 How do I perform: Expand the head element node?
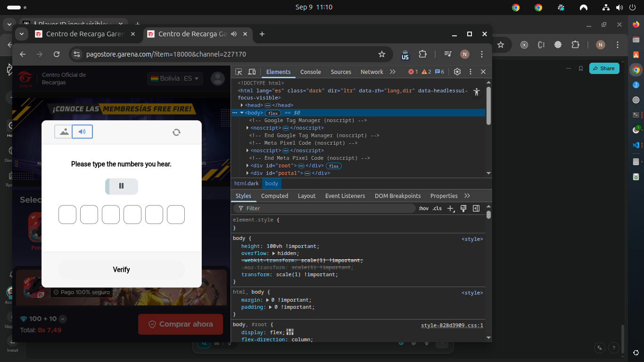click(242, 105)
